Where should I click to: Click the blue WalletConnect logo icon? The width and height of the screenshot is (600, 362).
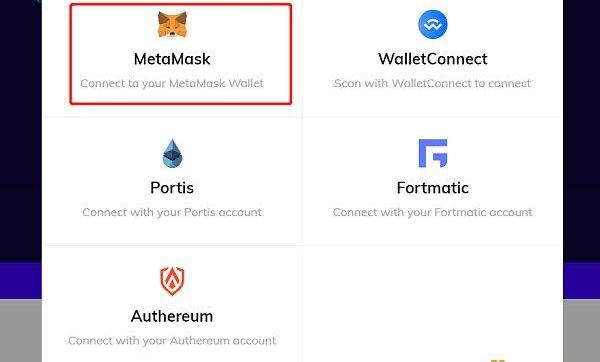tap(433, 24)
